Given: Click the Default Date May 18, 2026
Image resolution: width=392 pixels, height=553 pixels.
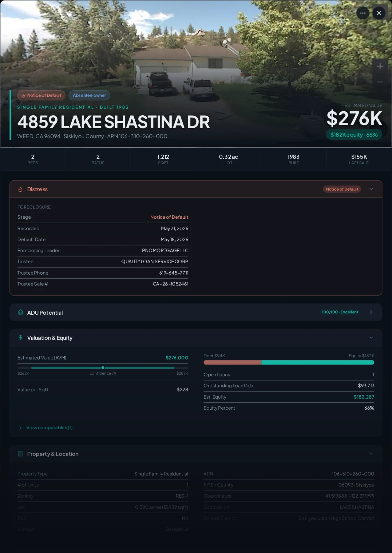Looking at the screenshot, I should point(175,239).
